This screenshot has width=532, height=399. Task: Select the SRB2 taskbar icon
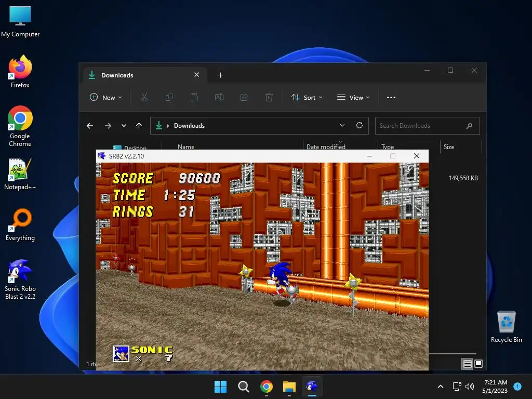point(312,387)
